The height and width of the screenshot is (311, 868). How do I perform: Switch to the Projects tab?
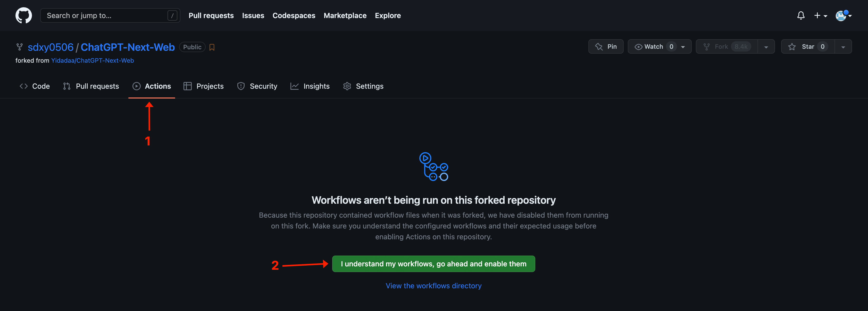pos(204,86)
